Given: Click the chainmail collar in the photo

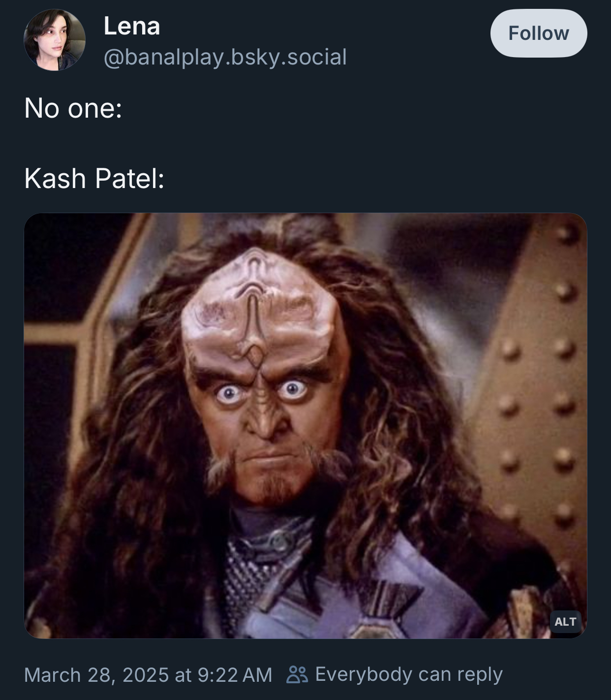Looking at the screenshot, I should click(251, 571).
